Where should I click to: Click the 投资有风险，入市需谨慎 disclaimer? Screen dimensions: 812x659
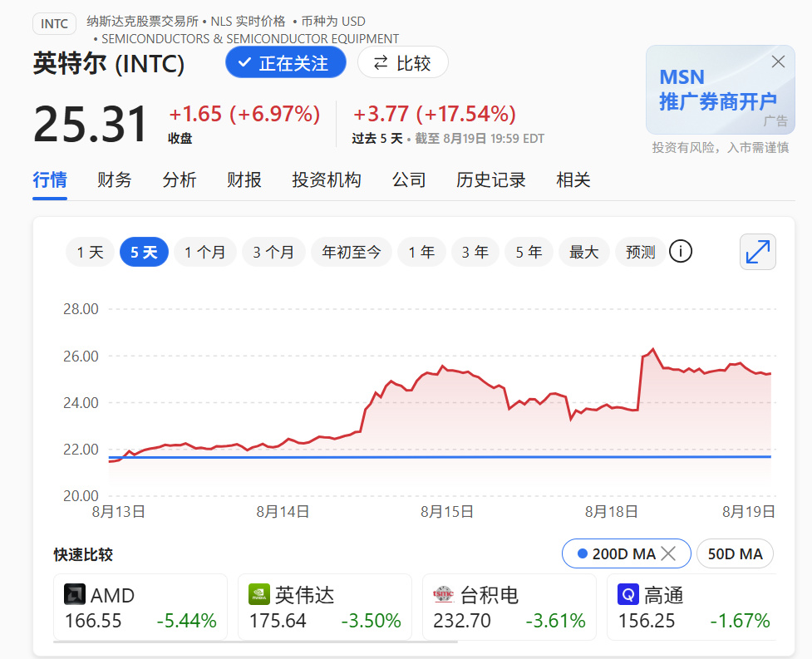click(721, 148)
